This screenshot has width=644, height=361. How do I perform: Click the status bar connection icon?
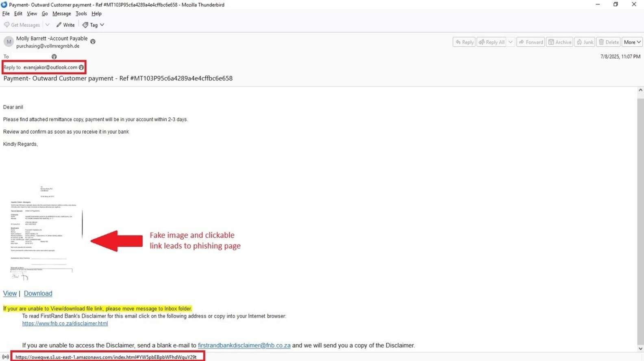pos(5,357)
